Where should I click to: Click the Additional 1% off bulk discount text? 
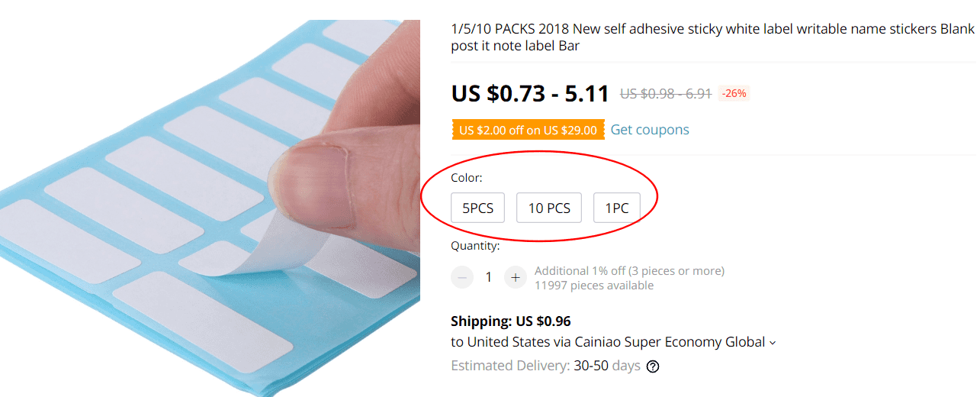[x=629, y=270]
